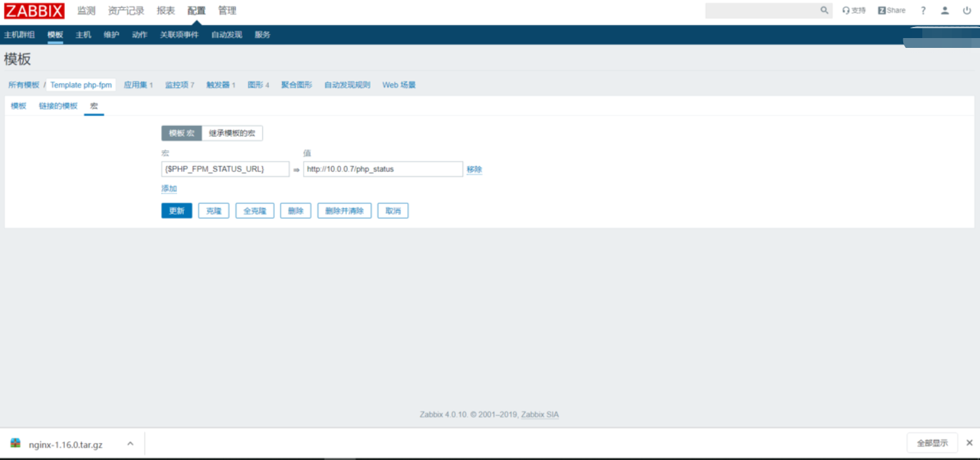The height and width of the screenshot is (460, 980).
Task: Open the help question mark icon
Action: (923, 10)
